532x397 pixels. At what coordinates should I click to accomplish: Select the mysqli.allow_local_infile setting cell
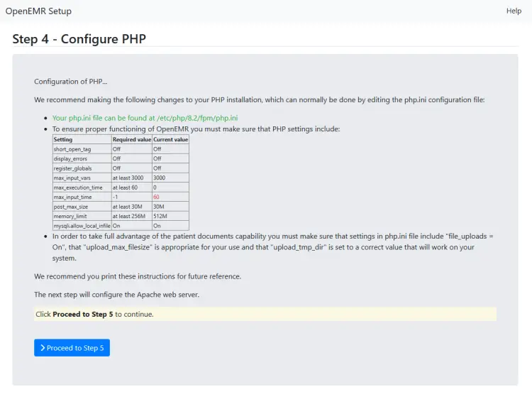point(82,225)
